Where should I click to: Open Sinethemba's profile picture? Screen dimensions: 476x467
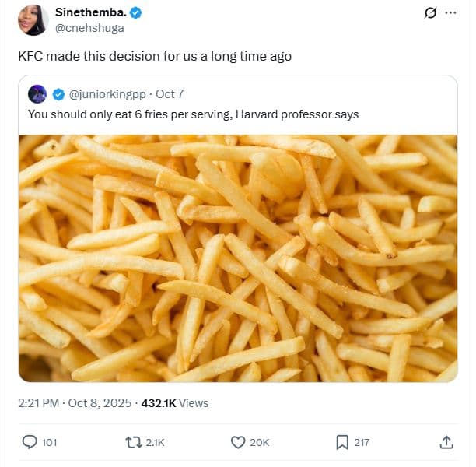coord(33,20)
